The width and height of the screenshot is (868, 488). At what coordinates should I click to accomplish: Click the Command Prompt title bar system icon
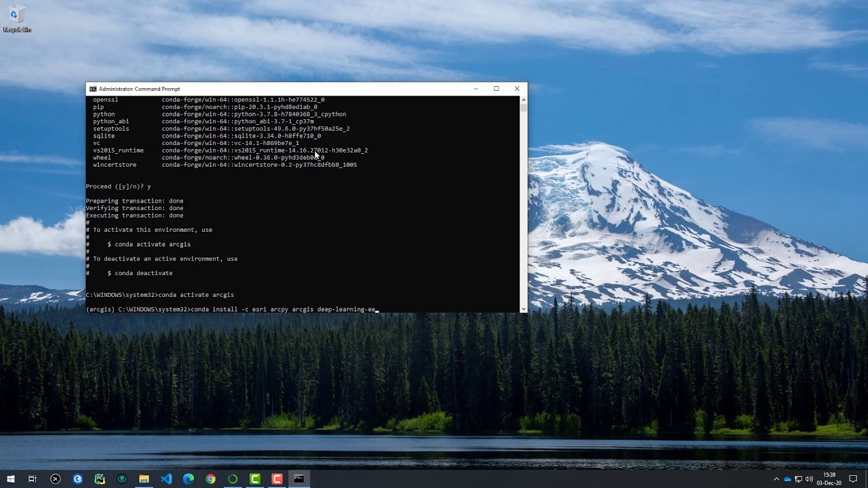(x=93, y=89)
